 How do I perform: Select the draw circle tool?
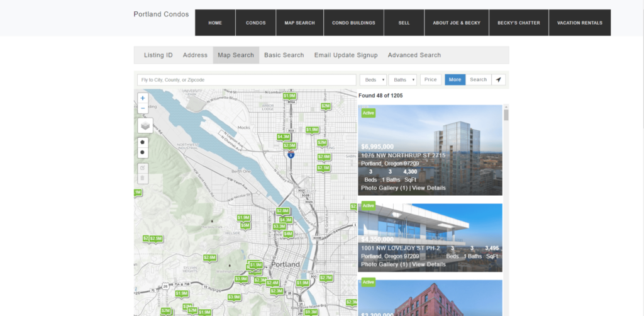[143, 152]
